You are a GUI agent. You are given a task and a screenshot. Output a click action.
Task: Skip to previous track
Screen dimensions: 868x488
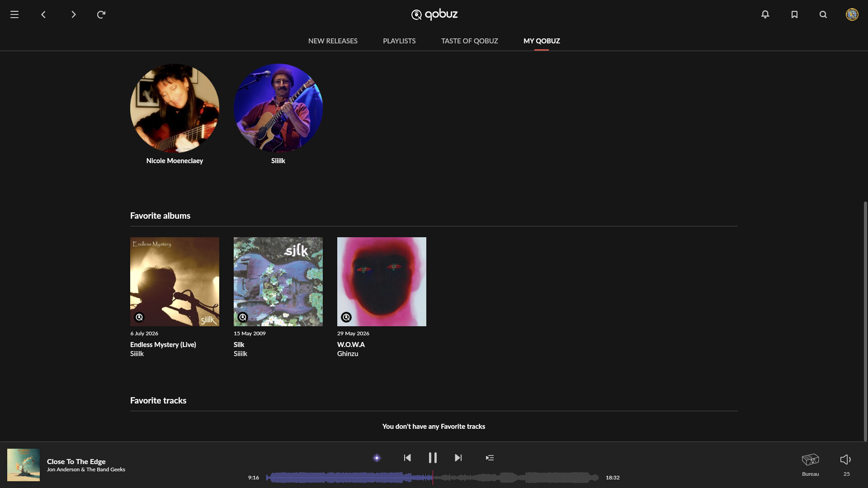tap(407, 458)
